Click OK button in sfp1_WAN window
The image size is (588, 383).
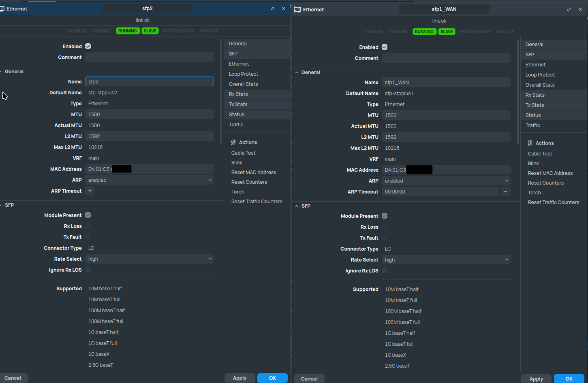(569, 379)
